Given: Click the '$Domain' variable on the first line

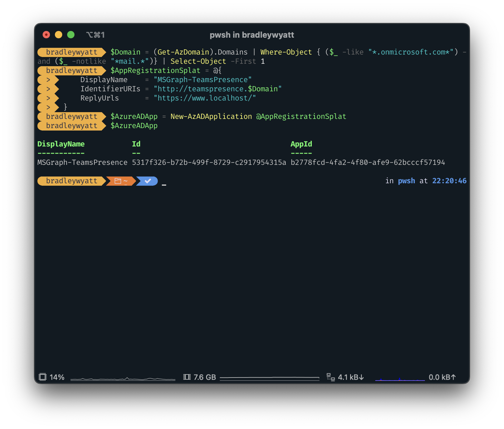Looking at the screenshot, I should [125, 52].
